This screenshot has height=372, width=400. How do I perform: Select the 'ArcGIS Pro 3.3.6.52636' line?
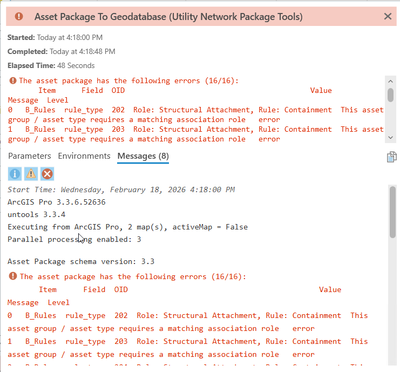click(56, 202)
